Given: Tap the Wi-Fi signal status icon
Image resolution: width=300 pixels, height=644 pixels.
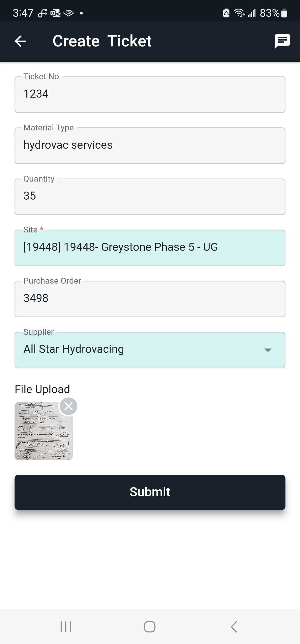Looking at the screenshot, I should (x=239, y=13).
